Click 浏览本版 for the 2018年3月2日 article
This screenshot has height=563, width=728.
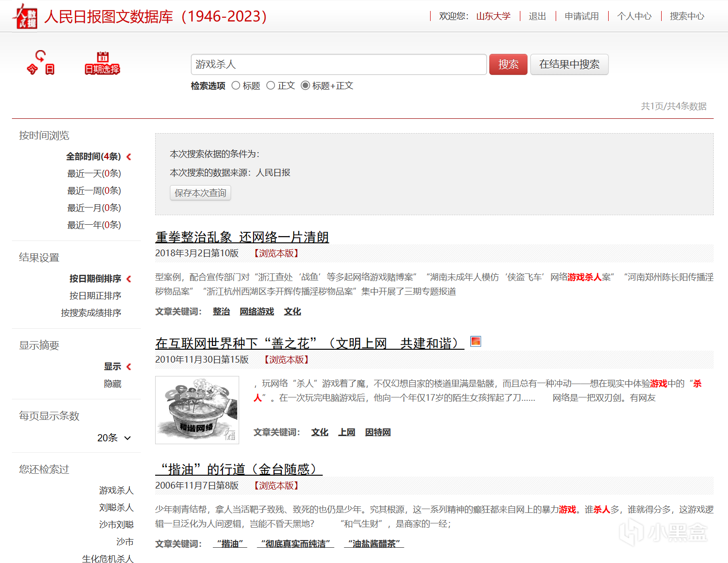coord(276,253)
